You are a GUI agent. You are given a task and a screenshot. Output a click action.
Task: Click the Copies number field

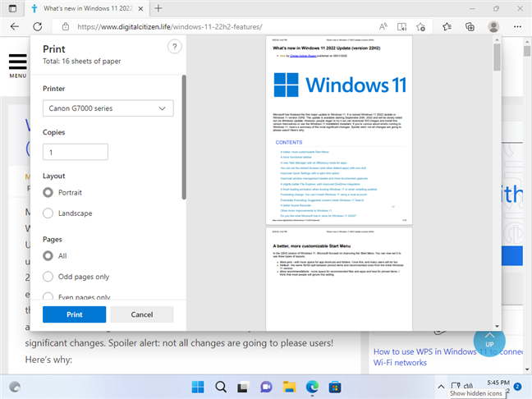point(76,152)
